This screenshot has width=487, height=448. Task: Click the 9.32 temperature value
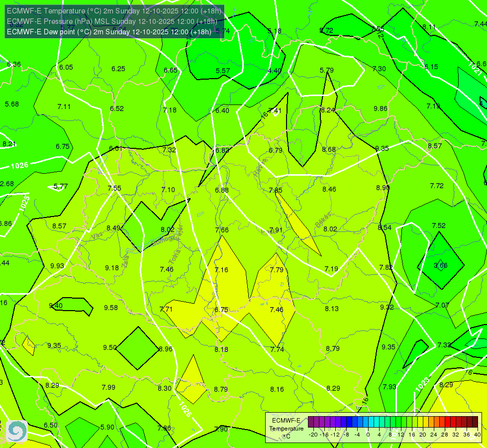pyautogui.click(x=387, y=307)
